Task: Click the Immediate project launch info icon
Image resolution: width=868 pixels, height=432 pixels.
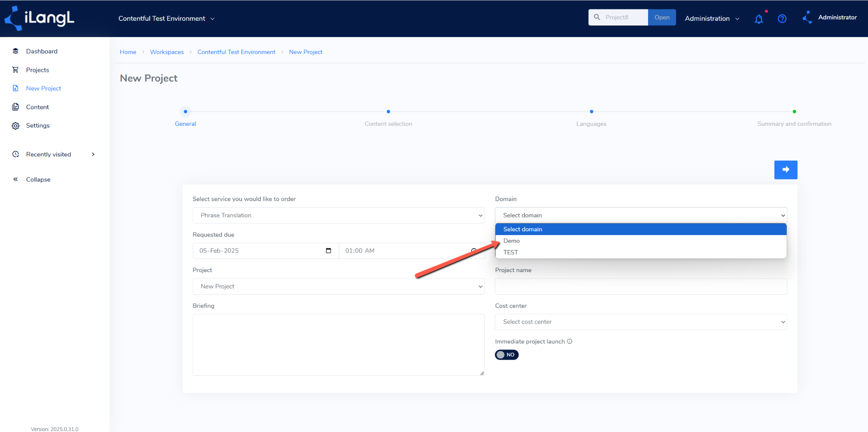Action: [570, 341]
